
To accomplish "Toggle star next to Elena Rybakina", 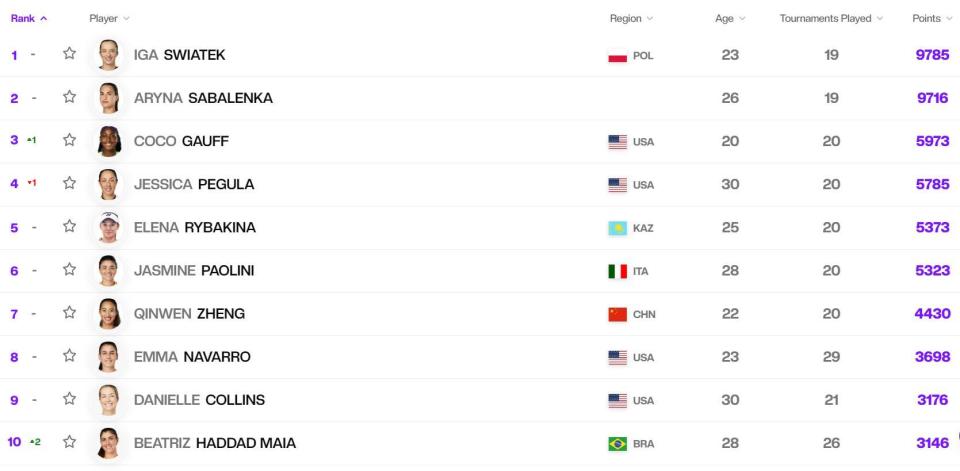I will pos(69,226).
